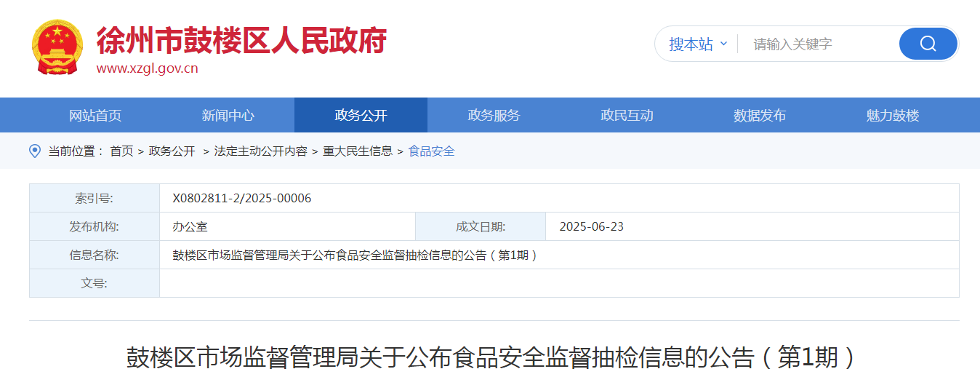Click the 政务公开 breadcrumb link

click(172, 151)
